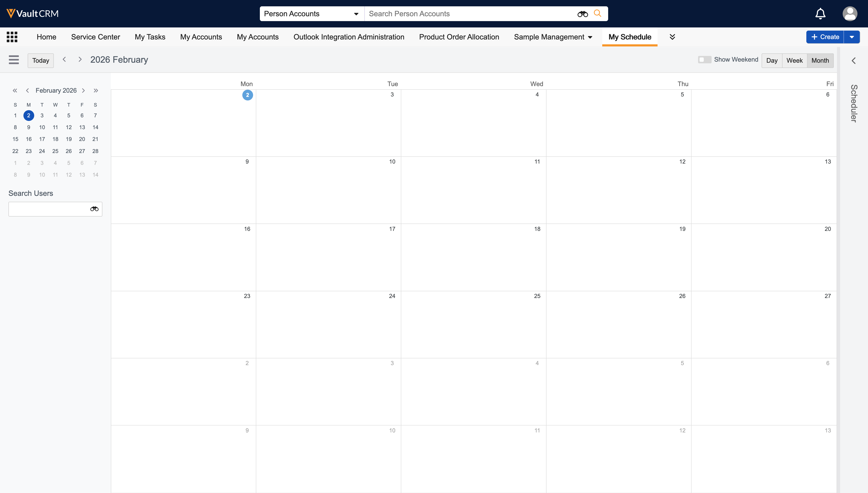This screenshot has width=868, height=493.
Task: Toggle the hamburger sidebar menu icon
Action: [x=14, y=60]
